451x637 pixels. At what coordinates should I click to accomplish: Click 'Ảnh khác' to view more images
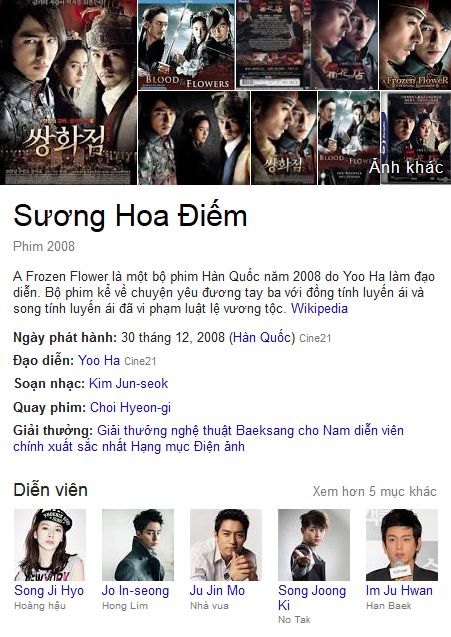click(406, 167)
